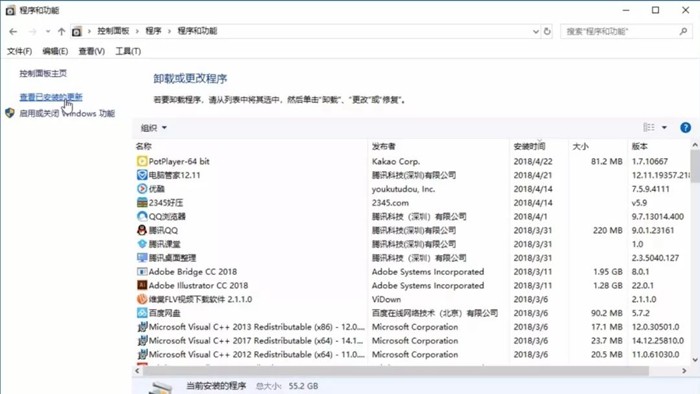Viewport: 700px width, 394px height.
Task: Click the 控制面板主页 link
Action: [43, 73]
